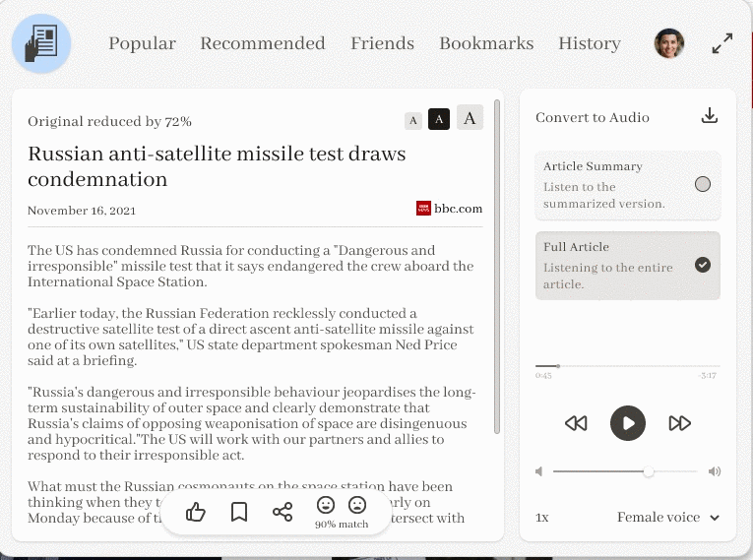Mute using the low volume icon
The width and height of the screenshot is (753, 560).
(x=538, y=471)
